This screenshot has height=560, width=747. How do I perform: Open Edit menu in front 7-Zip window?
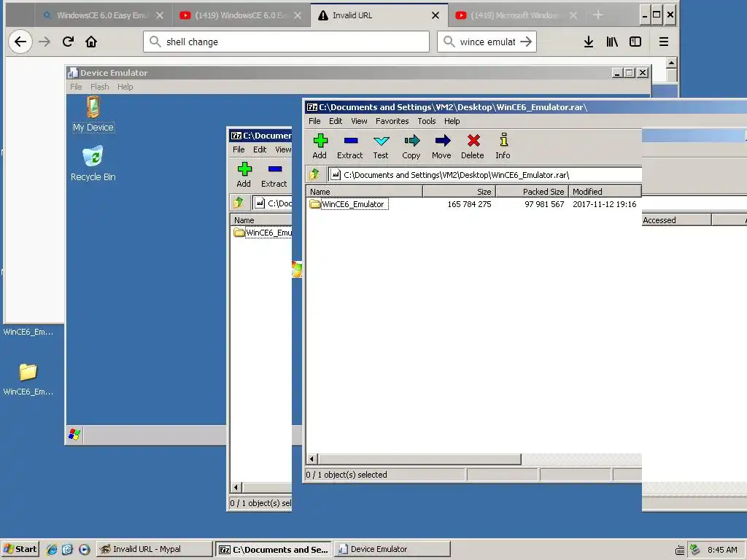point(336,121)
